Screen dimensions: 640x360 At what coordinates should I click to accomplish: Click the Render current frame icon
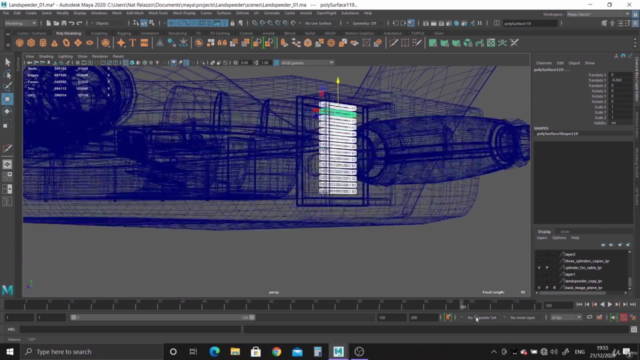pos(433,23)
